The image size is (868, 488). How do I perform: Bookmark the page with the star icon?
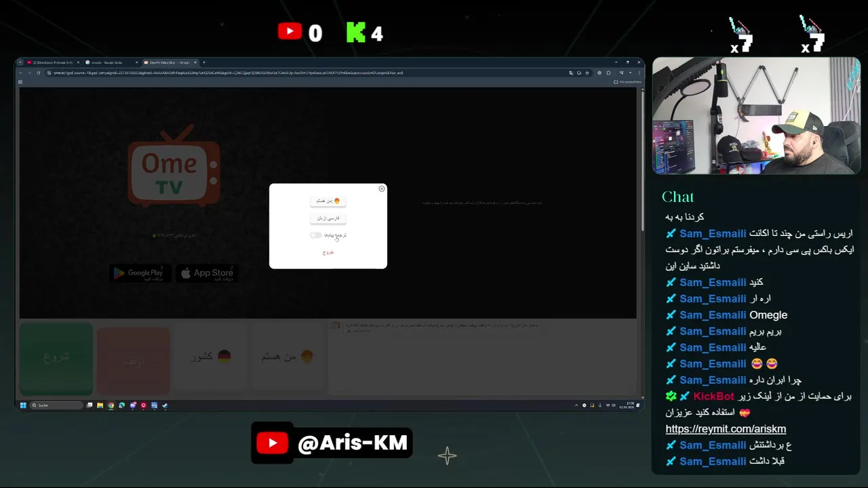pos(587,73)
